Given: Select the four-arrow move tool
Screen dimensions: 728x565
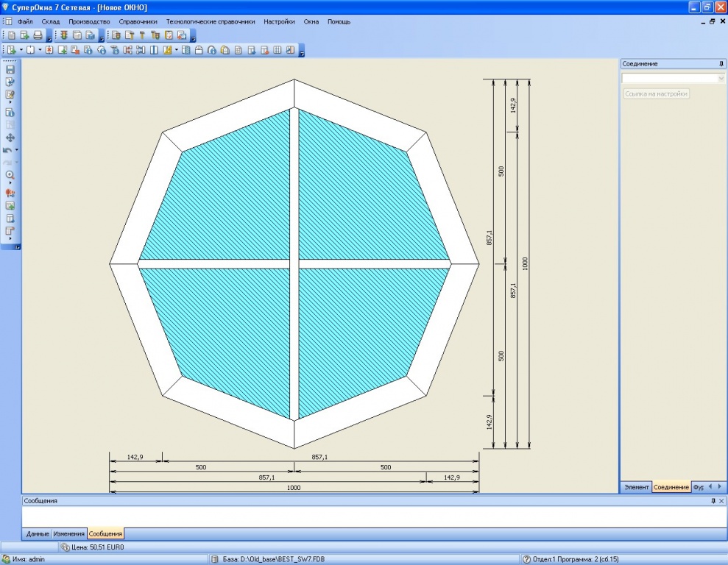Looking at the screenshot, I should [x=10, y=138].
